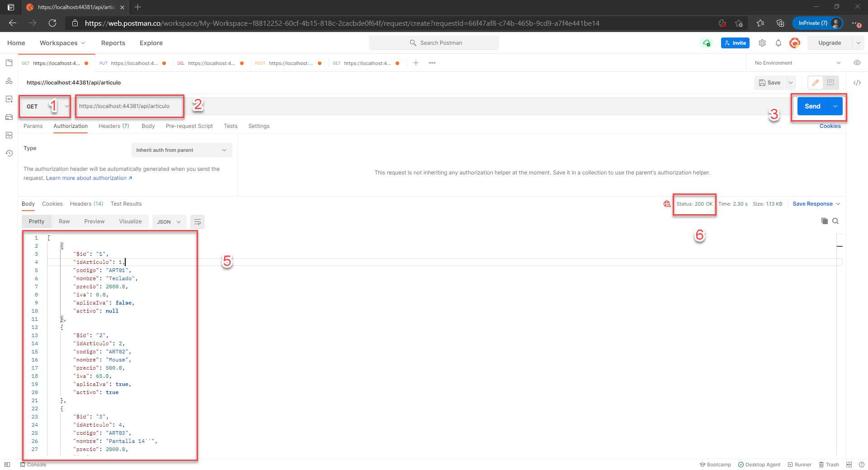This screenshot has width=868, height=470.
Task: Open Workspaces dropdown menu
Action: (x=62, y=43)
